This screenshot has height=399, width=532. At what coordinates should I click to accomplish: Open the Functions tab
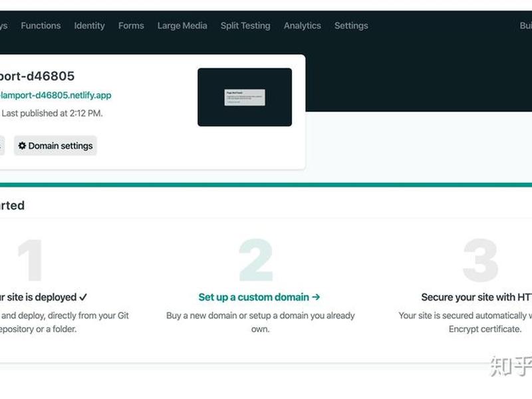(41, 26)
